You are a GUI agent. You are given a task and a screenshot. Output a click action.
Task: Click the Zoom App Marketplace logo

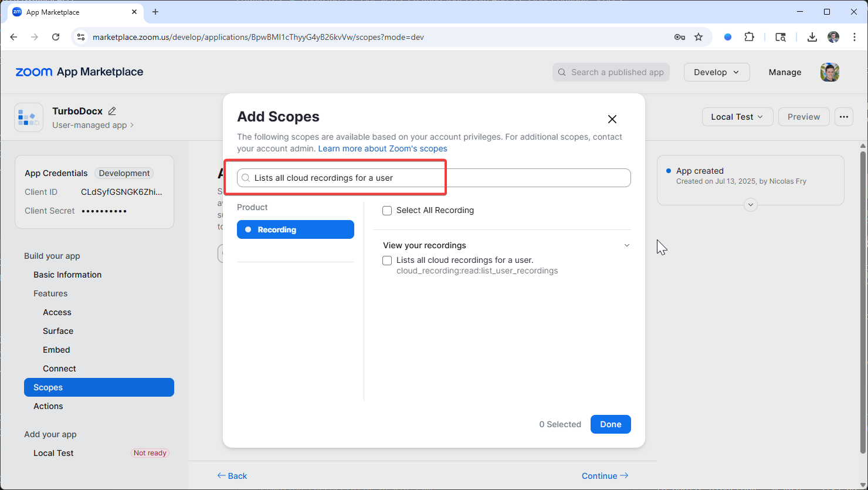tap(79, 72)
